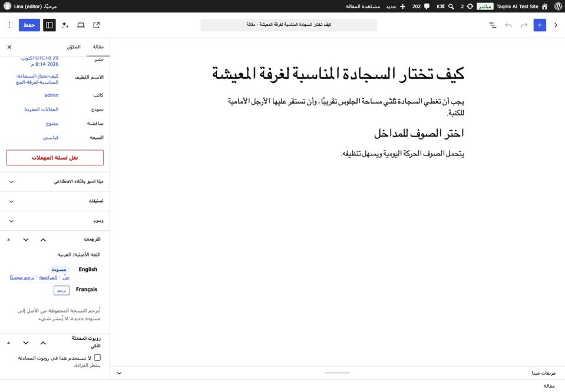Viewport: 565px width, 392px height.
Task: Expand the وسوم section
Action: (55, 221)
